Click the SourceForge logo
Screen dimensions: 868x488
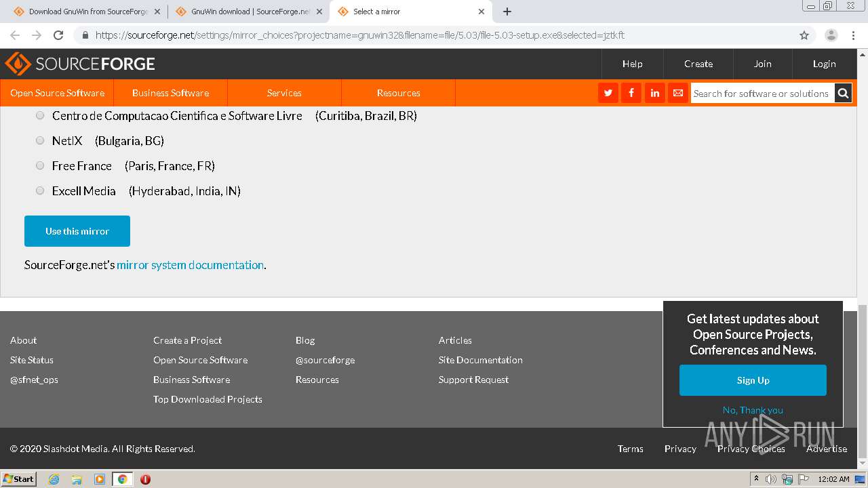80,64
